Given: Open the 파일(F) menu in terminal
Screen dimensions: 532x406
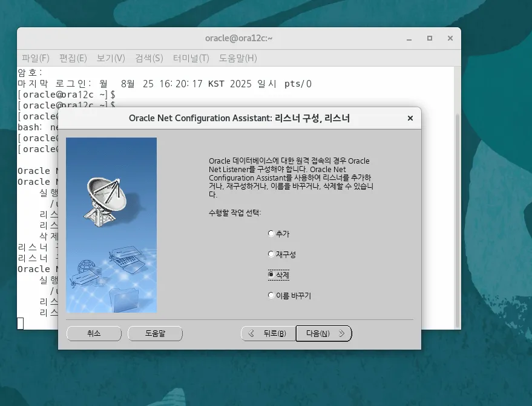Looking at the screenshot, I should point(36,58).
